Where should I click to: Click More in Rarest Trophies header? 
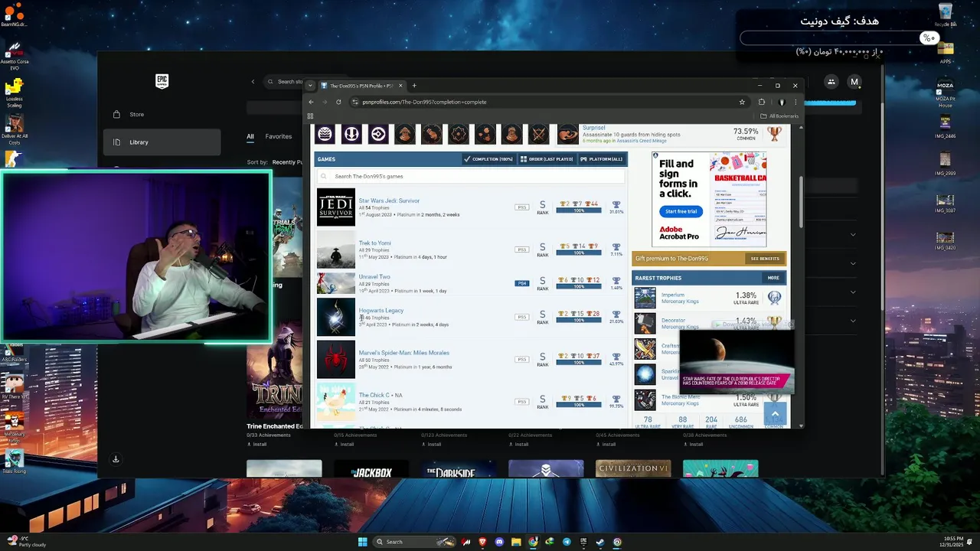[773, 278]
